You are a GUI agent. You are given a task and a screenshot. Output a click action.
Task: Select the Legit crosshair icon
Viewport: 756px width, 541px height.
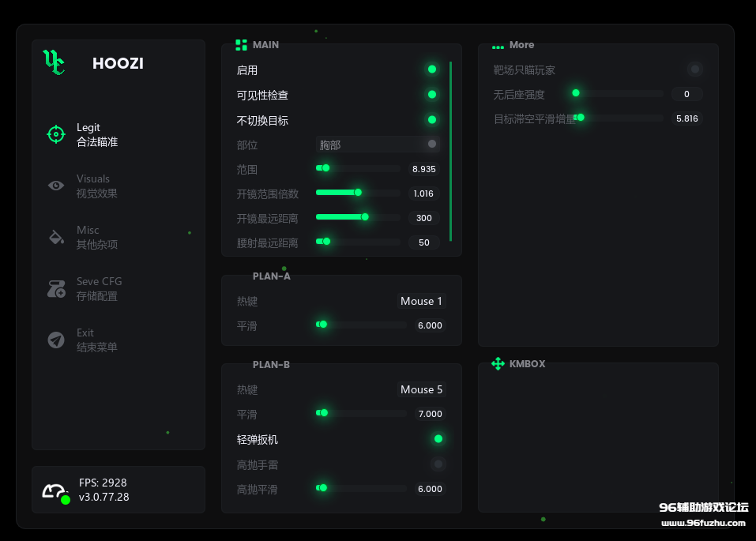coord(55,134)
